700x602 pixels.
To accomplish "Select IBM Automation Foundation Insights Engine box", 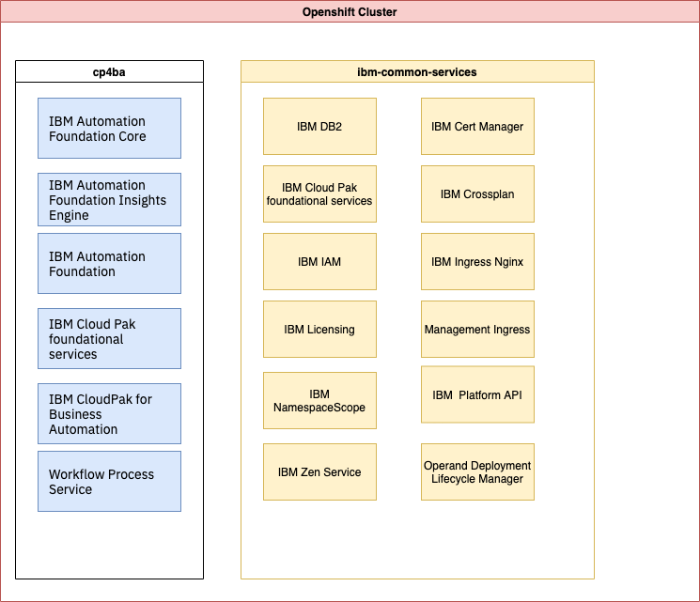I will point(109,199).
